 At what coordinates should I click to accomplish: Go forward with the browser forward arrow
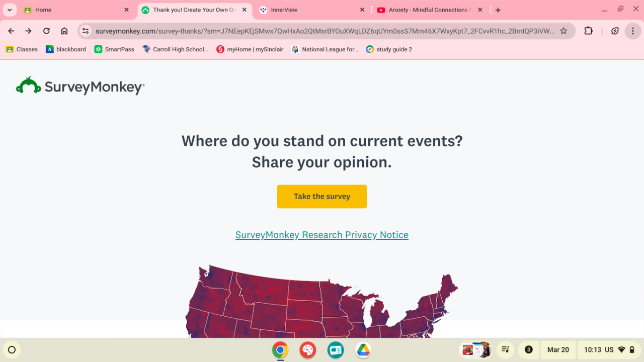point(29,31)
